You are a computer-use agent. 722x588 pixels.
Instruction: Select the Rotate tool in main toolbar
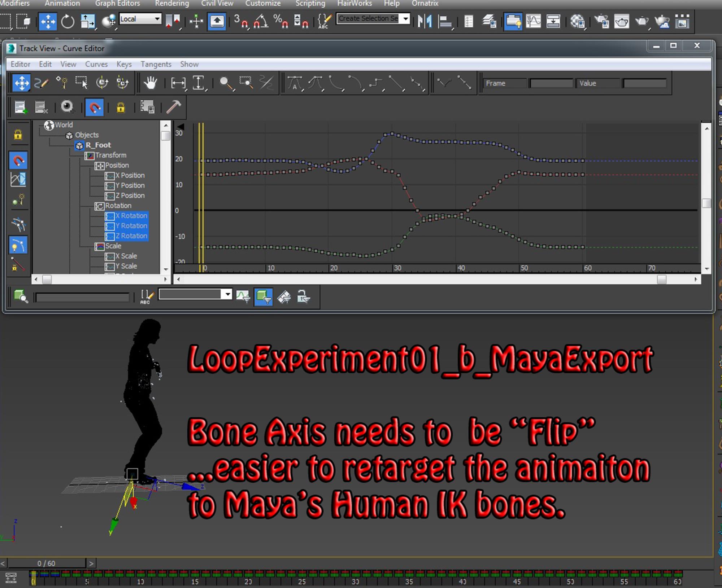click(68, 21)
